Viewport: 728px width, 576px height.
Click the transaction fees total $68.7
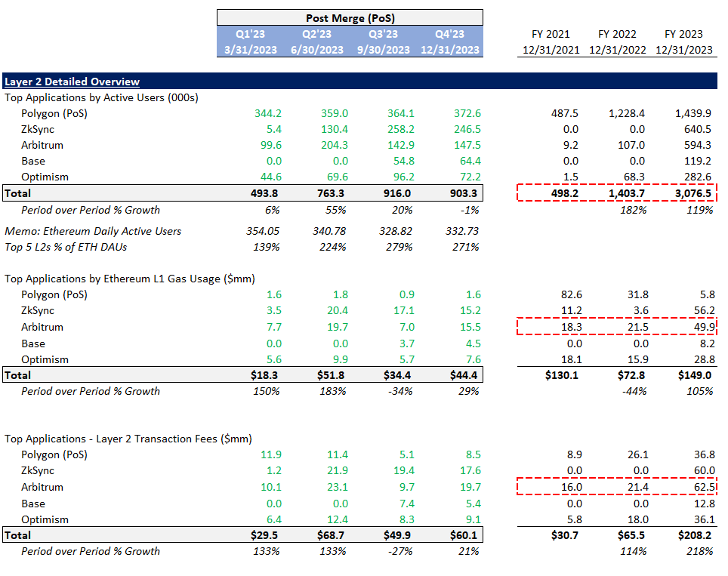click(x=331, y=536)
